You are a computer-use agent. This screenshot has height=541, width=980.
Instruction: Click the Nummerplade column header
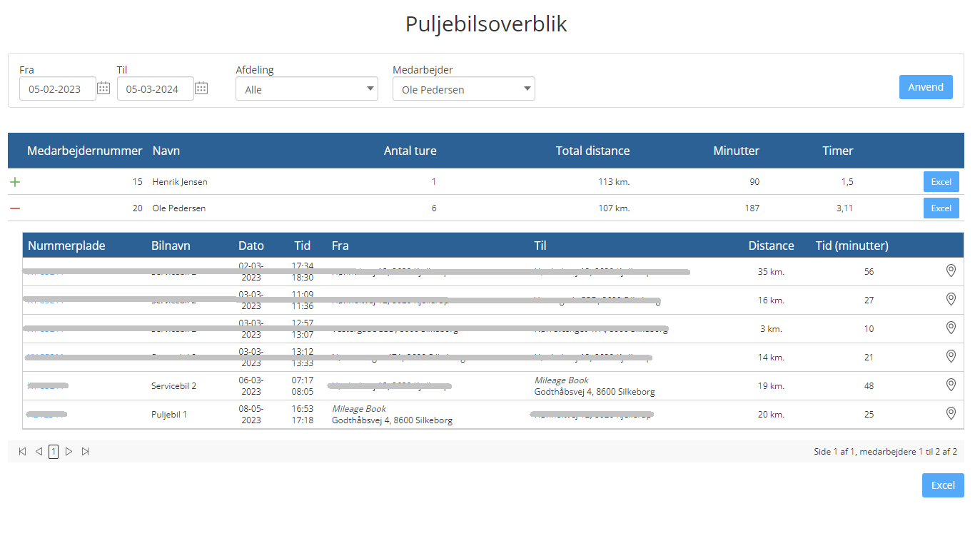pos(66,246)
